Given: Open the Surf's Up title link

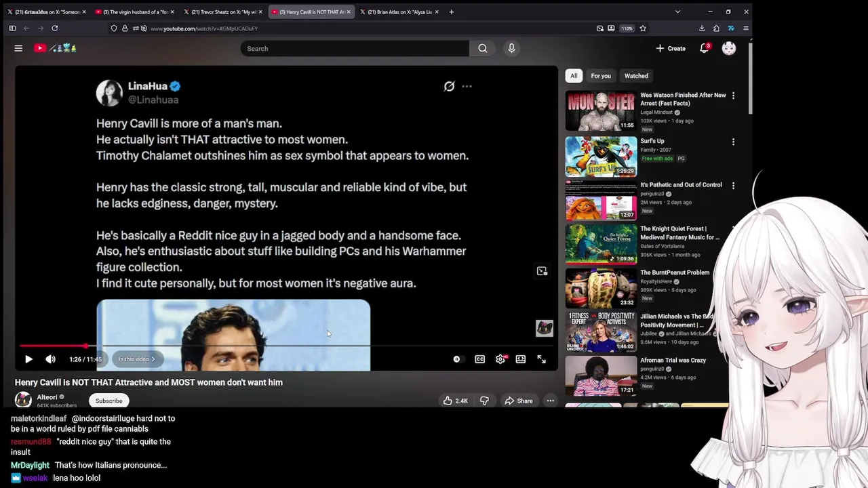Looking at the screenshot, I should pos(652,141).
